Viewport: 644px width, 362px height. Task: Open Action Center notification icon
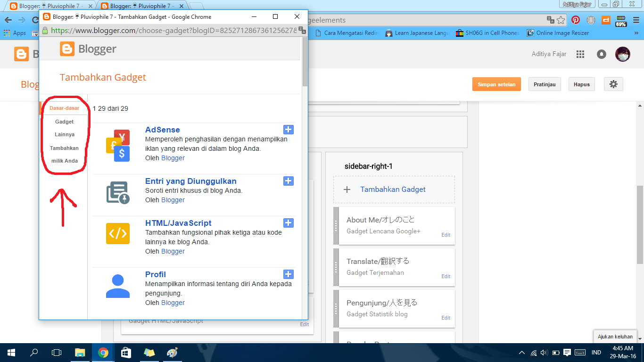pos(567,352)
